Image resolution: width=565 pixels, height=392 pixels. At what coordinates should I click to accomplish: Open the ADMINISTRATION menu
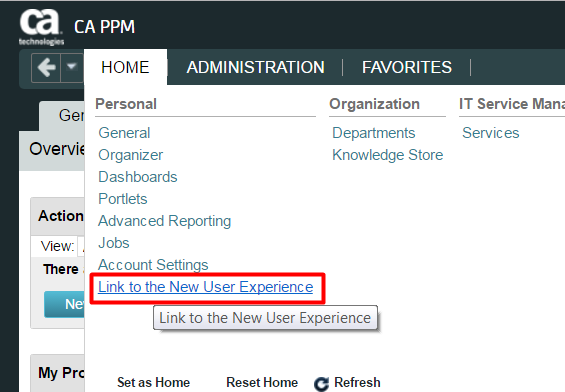255,67
